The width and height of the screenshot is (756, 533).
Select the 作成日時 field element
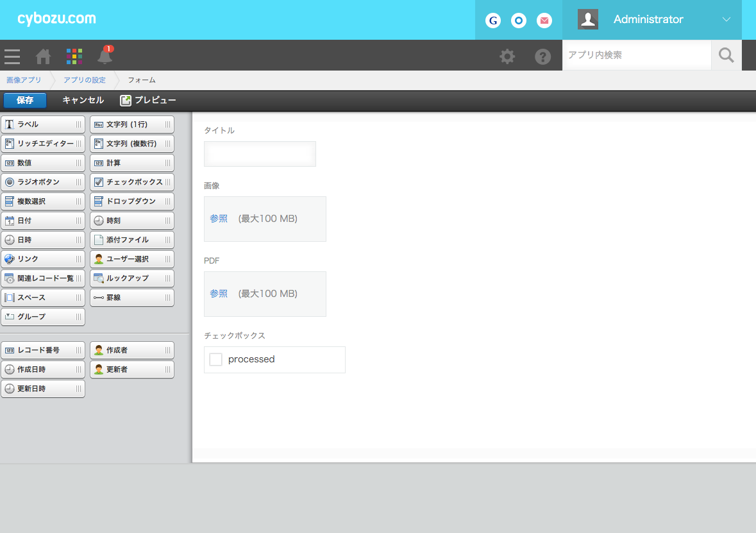click(43, 369)
